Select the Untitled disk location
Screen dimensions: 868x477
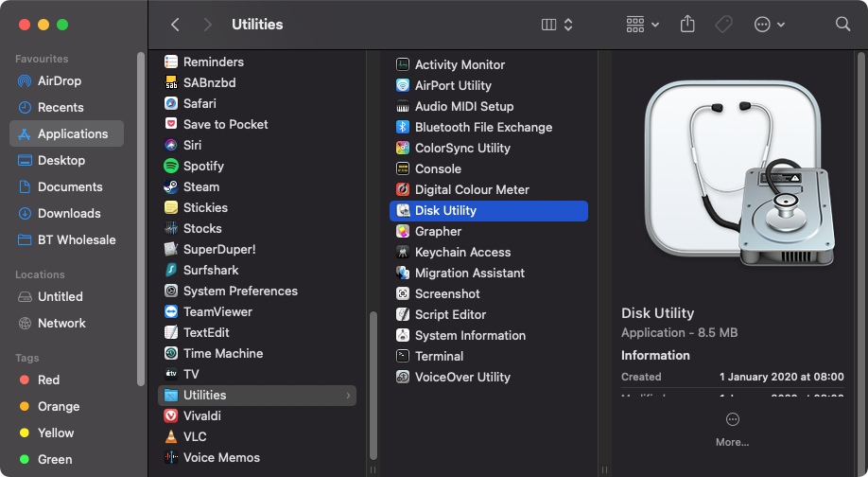(x=66, y=296)
